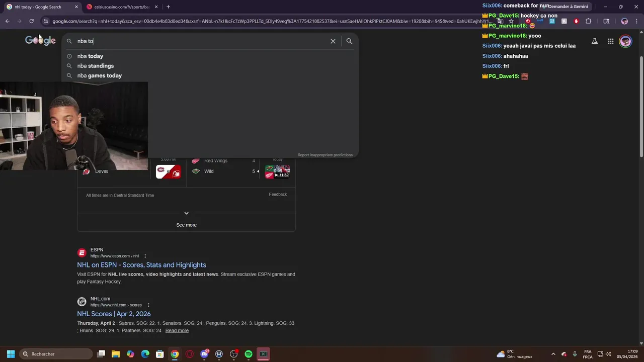Screen dimensions: 644x362
Task: Open 'NHL on ESPN - Scores, Stats and Highlights'
Action: tap(141, 265)
